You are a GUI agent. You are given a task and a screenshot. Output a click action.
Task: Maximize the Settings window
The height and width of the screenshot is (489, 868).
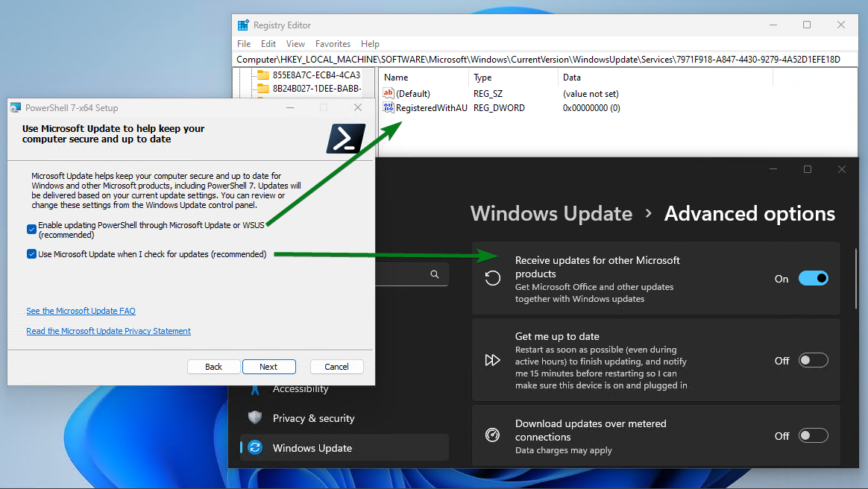tap(808, 169)
